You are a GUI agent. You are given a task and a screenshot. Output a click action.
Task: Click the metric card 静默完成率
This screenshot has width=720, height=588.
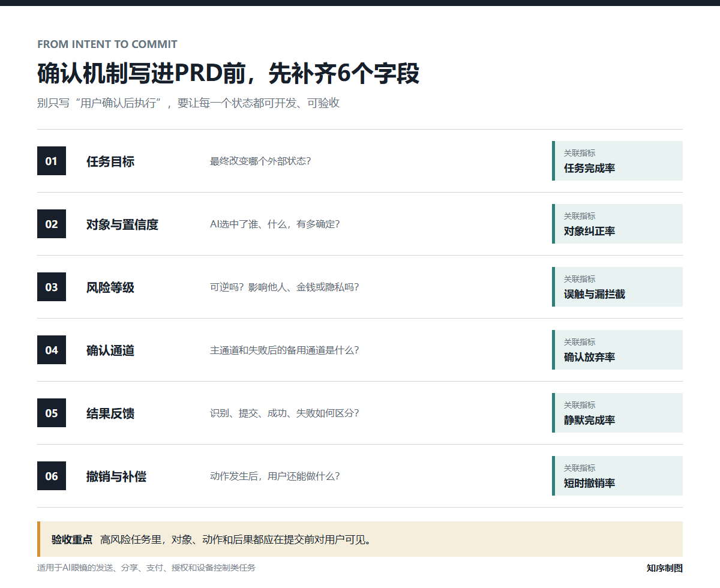pos(617,413)
